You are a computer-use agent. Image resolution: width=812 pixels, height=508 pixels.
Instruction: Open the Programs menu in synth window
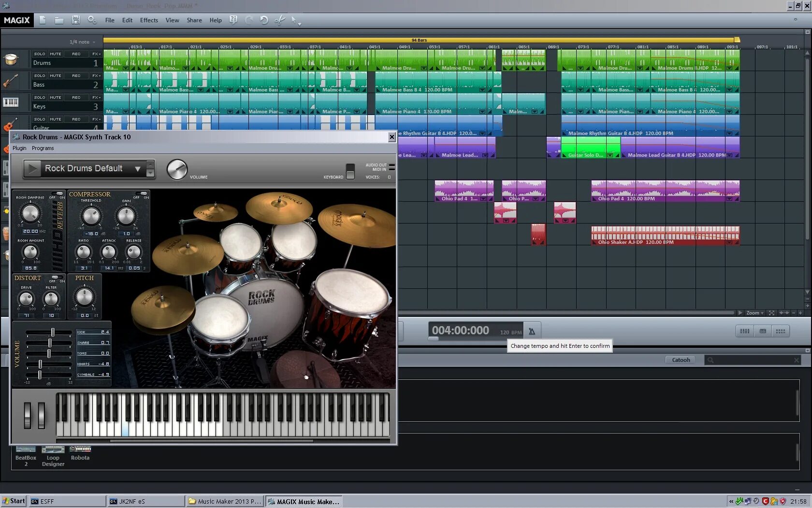[x=43, y=148]
